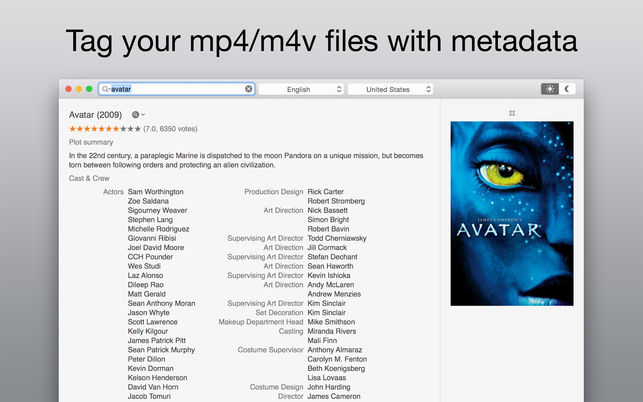This screenshot has width=643, height=402.
Task: Click the grid icon above the poster
Action: coord(512,113)
